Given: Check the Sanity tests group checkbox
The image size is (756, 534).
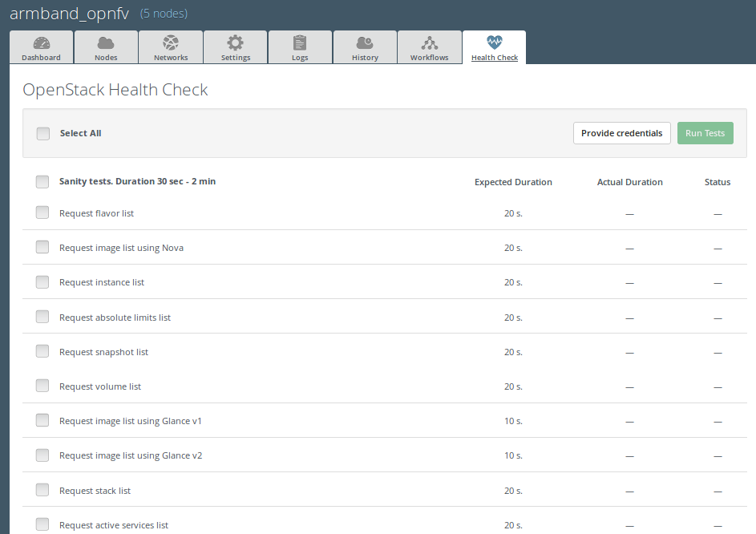Looking at the screenshot, I should click(42, 182).
